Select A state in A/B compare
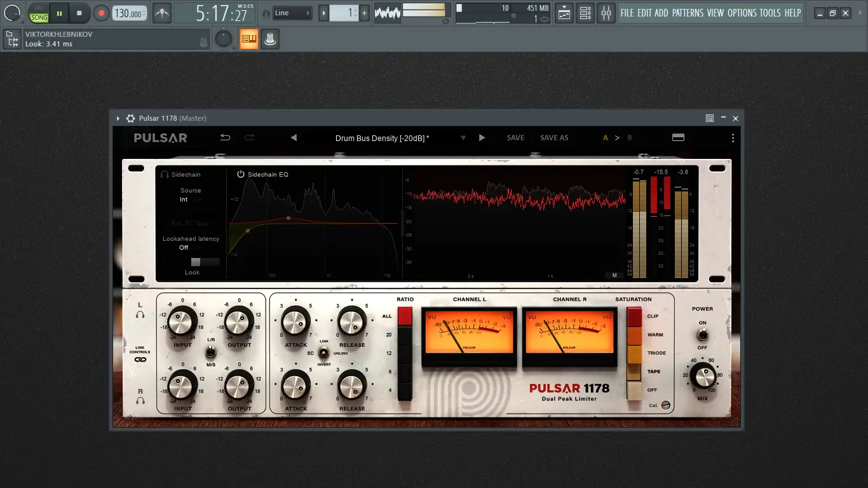868x488 pixels. [606, 138]
